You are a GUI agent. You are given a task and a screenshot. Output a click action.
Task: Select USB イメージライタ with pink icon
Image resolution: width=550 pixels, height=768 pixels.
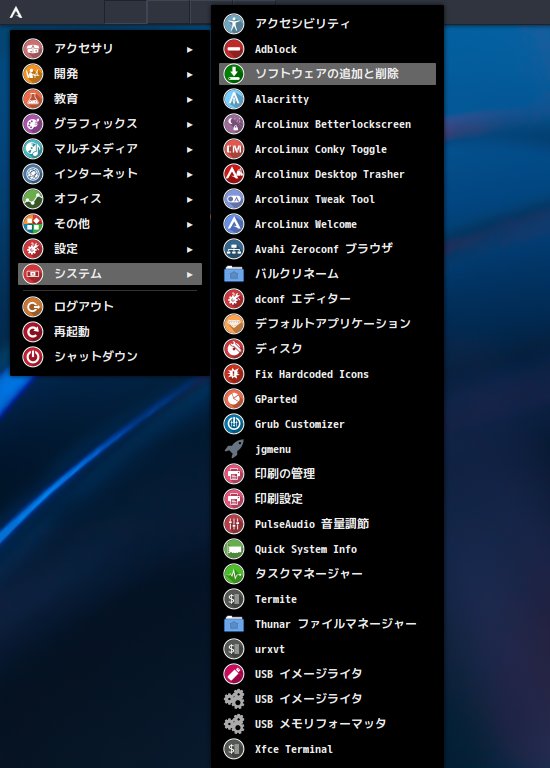click(x=327, y=674)
